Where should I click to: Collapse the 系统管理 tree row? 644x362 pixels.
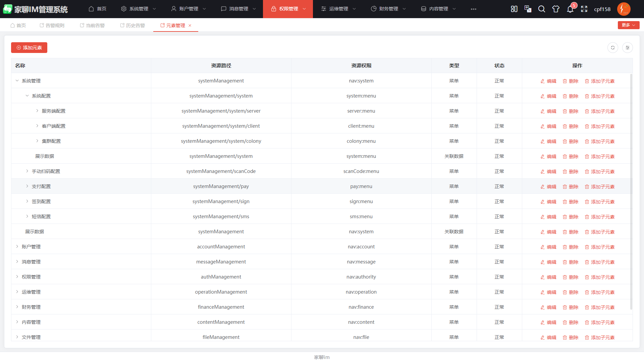tap(17, 81)
